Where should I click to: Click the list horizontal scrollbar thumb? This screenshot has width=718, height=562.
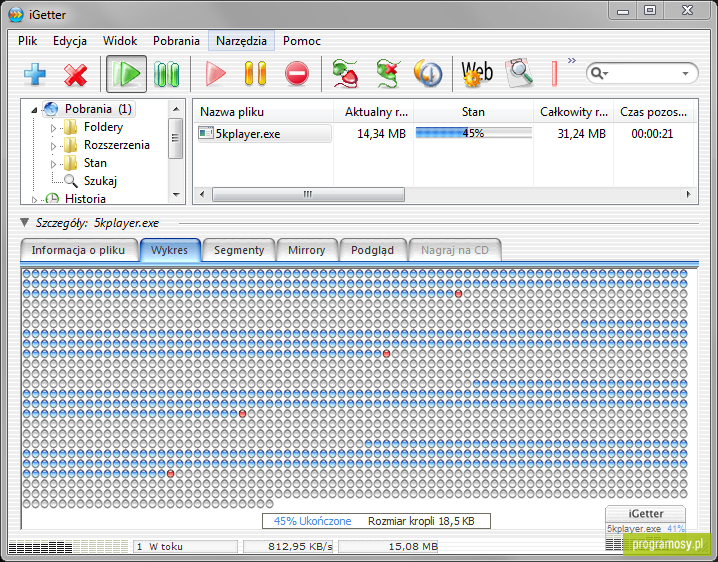[308, 195]
